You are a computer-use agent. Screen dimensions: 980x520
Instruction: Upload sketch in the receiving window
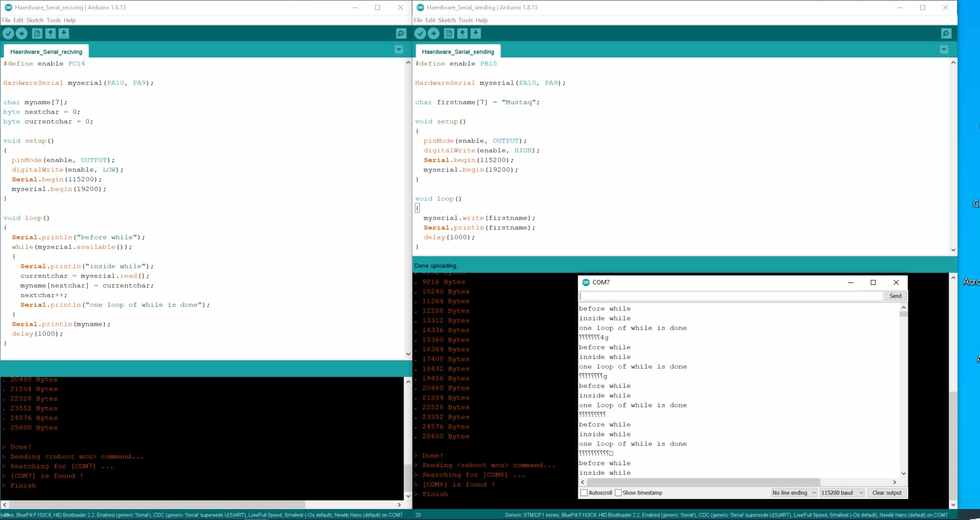(21, 33)
